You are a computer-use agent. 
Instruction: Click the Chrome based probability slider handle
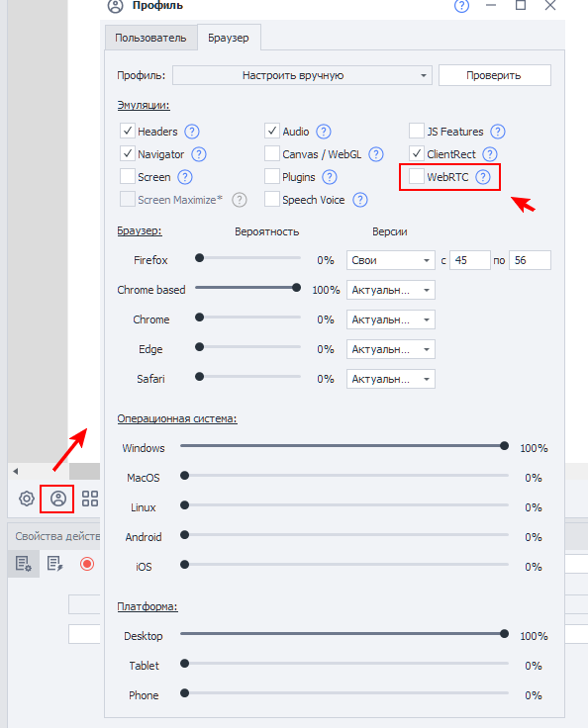(296, 288)
